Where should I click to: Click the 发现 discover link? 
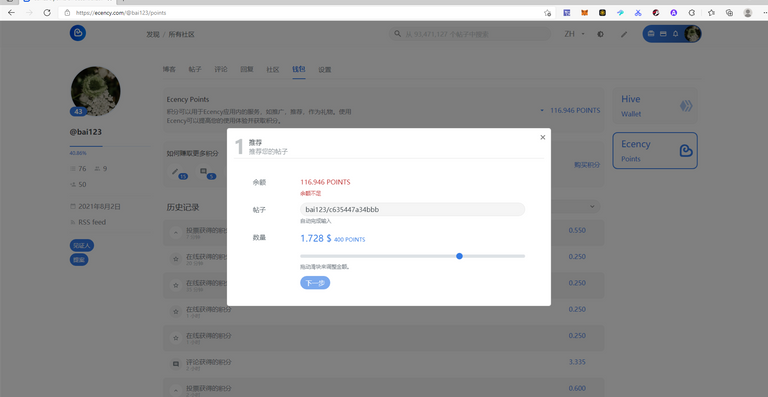(153, 34)
